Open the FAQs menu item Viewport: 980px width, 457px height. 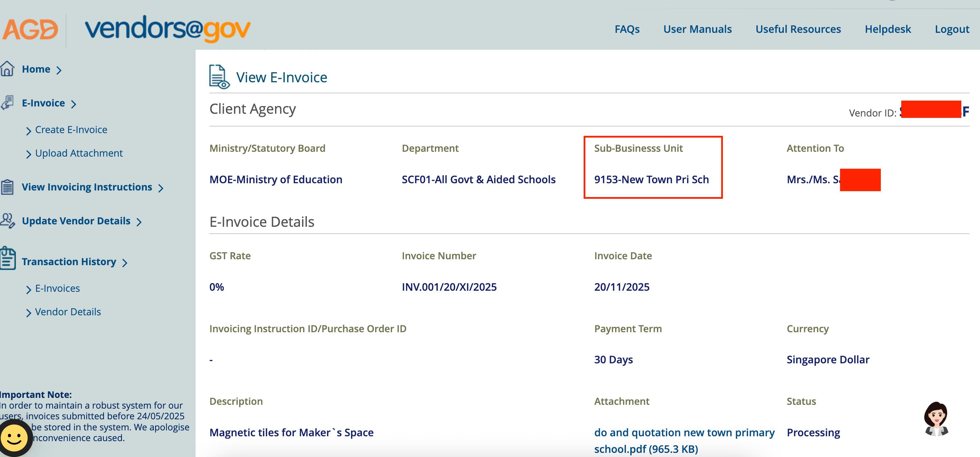pos(626,29)
